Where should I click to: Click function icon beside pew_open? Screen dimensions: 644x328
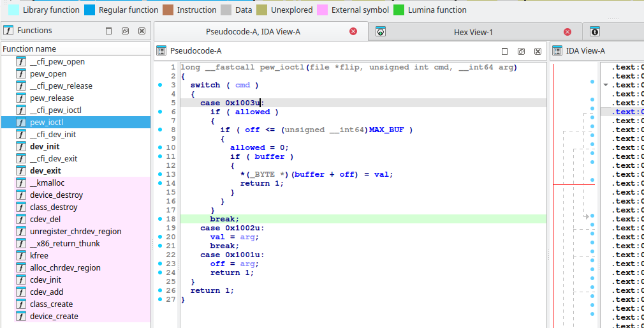point(21,74)
